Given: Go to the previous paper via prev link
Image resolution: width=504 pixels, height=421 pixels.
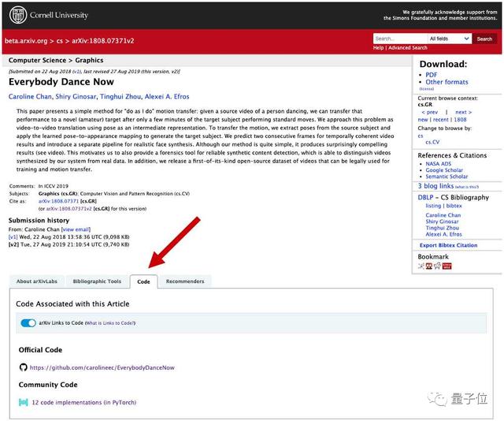Looking at the screenshot, I should pyautogui.click(x=430, y=112).
